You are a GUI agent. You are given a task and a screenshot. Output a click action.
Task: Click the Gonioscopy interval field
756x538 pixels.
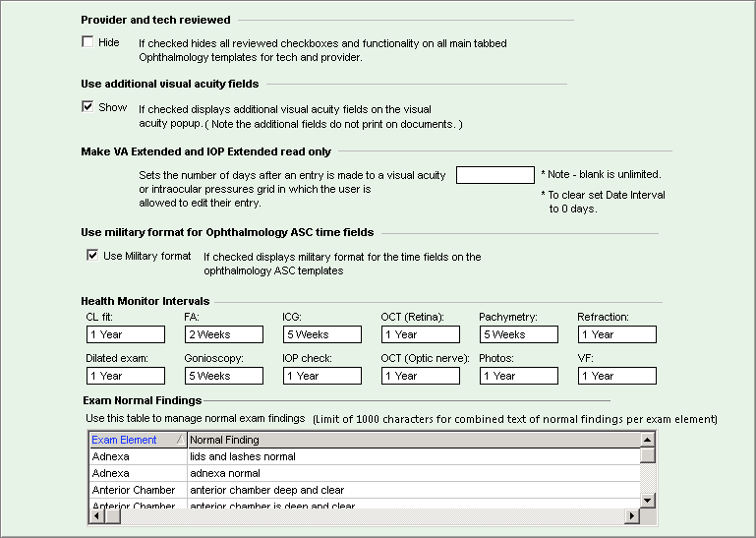[x=224, y=376]
